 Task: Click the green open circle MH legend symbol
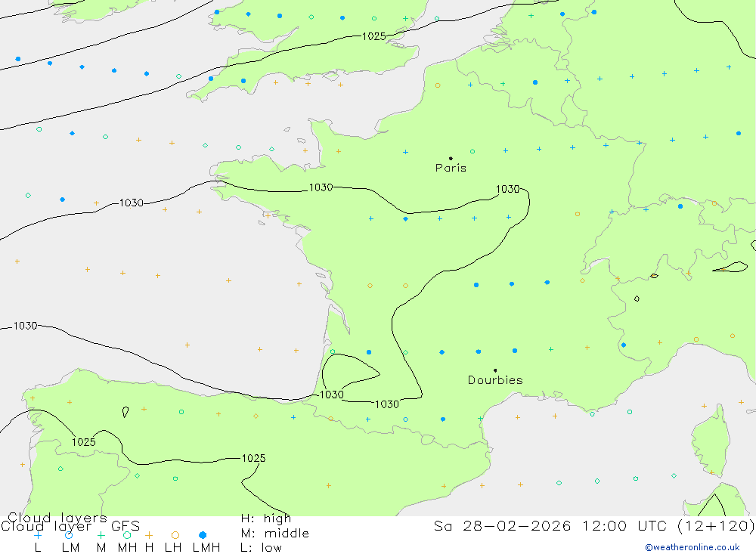point(127,535)
